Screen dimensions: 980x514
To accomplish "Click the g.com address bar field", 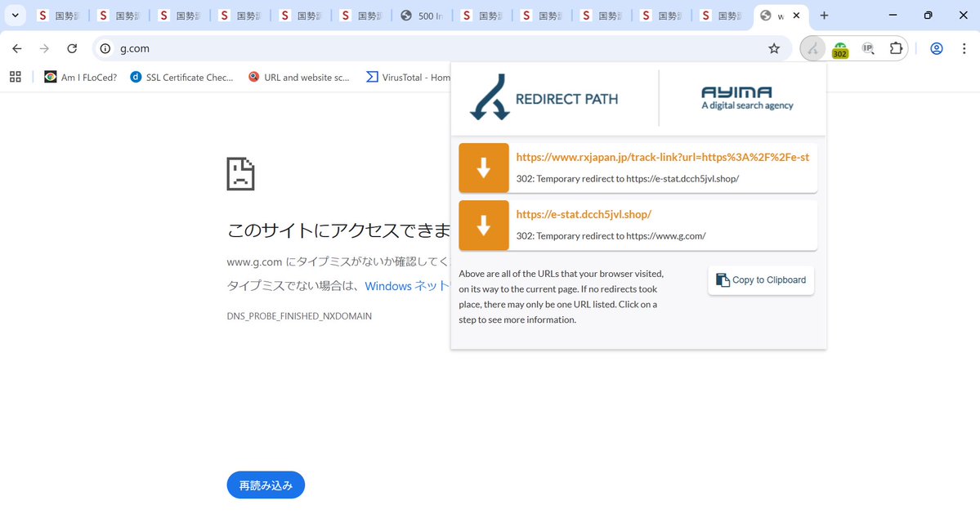I will (x=245, y=48).
